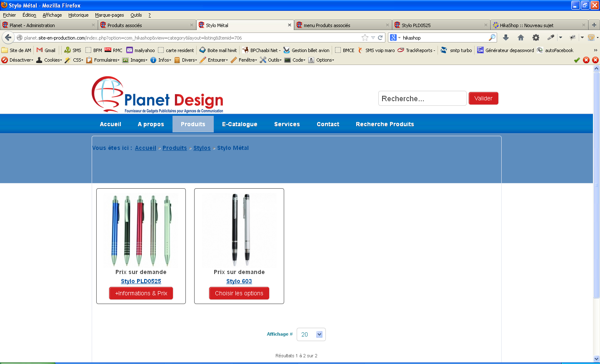This screenshot has width=600, height=364.
Task: Go to E-Catalogue in the navigation bar
Action: (240, 124)
